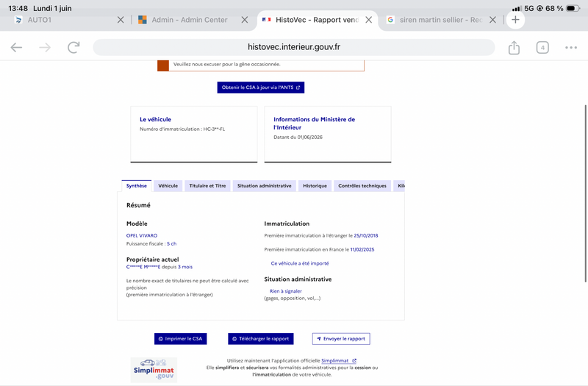Open the share sheet icon
588x386 pixels.
[x=514, y=47]
